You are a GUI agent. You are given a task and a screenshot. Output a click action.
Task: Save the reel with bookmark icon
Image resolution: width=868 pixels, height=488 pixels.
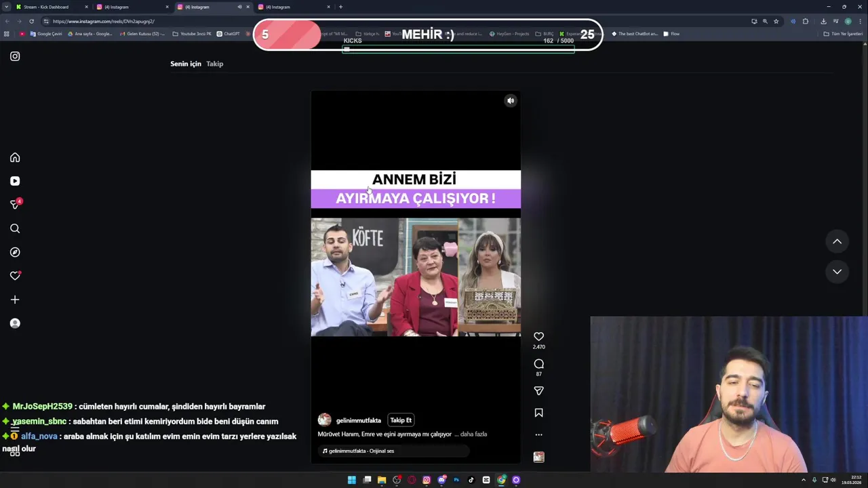click(538, 413)
